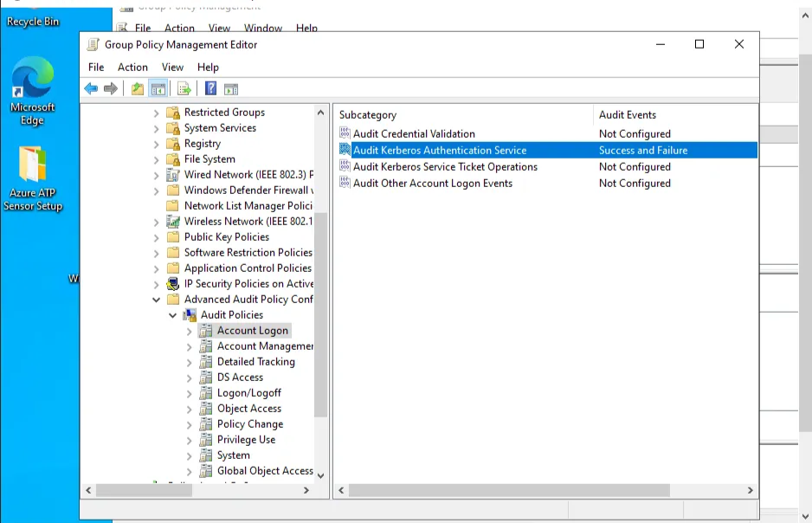Viewport: 812px width, 523px height.
Task: Click the Audit Policies node icon
Action: pyautogui.click(x=190, y=315)
